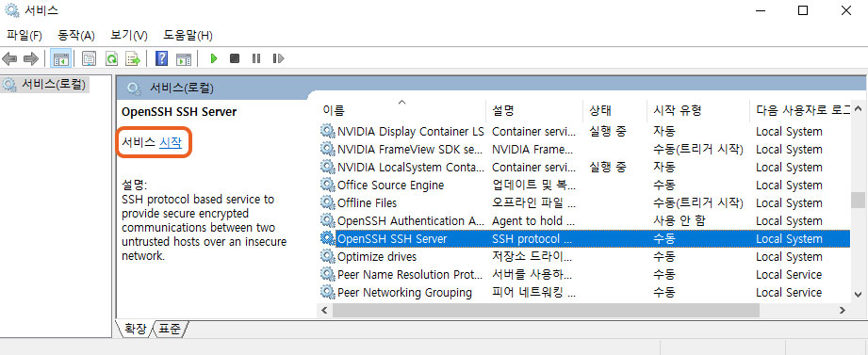Open the 도움말(H) menu

click(x=188, y=36)
